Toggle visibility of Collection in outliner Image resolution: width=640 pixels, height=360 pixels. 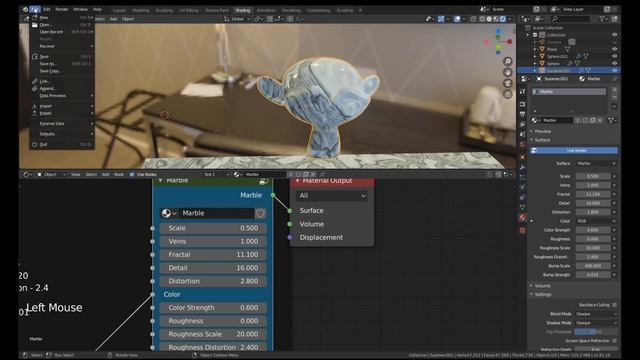pos(615,35)
